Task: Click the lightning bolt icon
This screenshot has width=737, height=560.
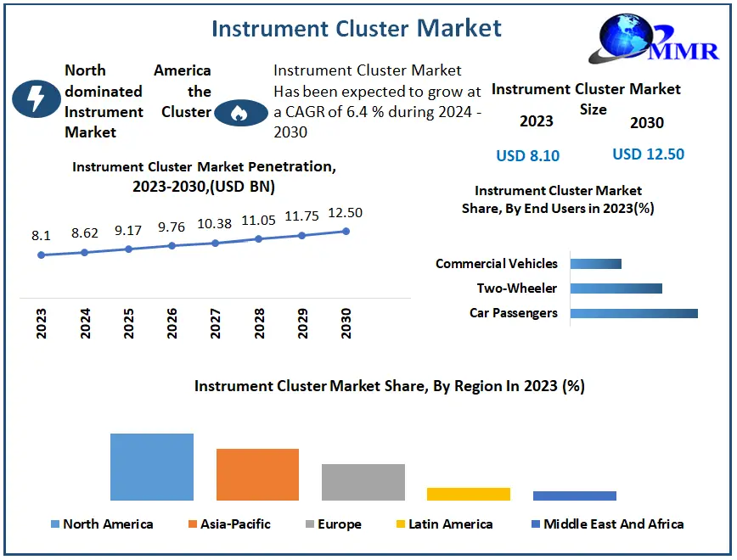Action: 35,99
